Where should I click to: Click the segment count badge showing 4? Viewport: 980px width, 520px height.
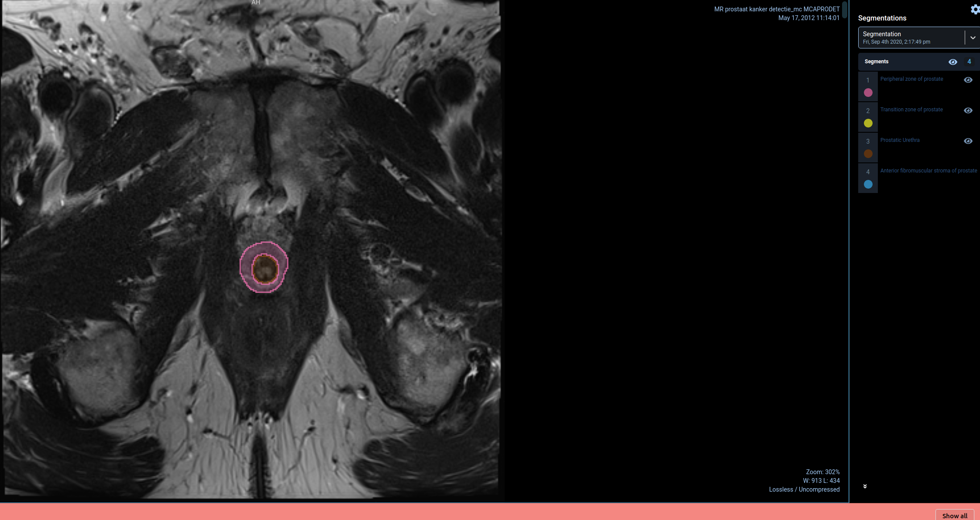tap(969, 62)
